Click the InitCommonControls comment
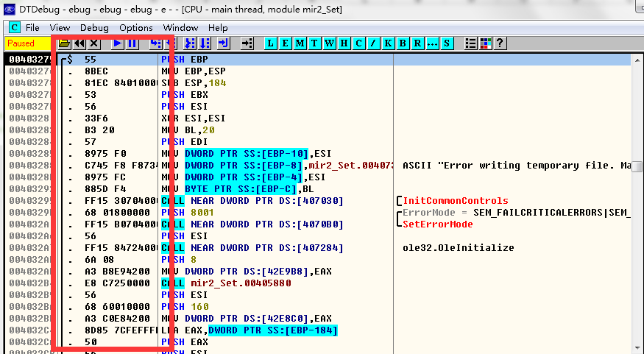The width and height of the screenshot is (644, 354). click(x=456, y=200)
